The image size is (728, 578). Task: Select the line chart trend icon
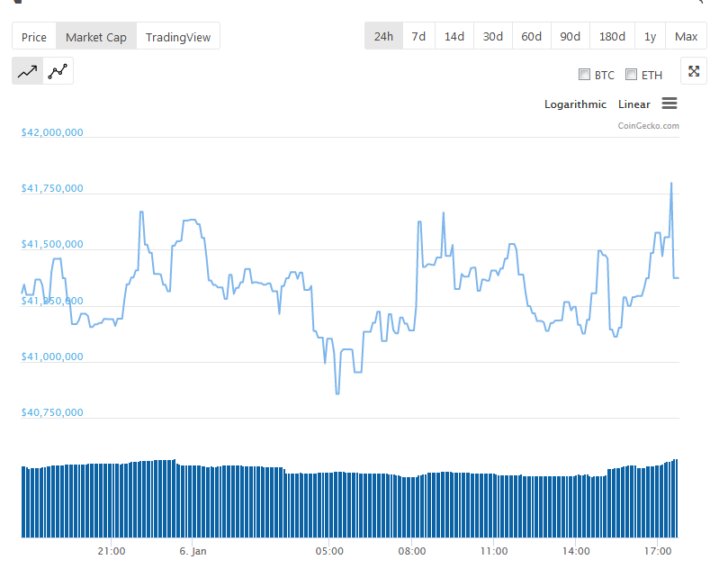pyautogui.click(x=27, y=71)
